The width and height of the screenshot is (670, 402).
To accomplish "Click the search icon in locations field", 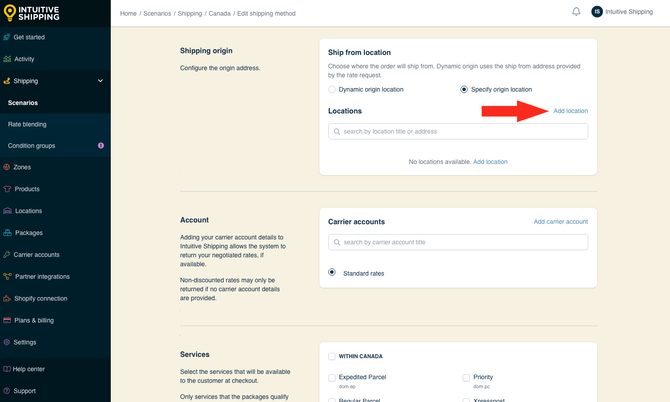I will [337, 132].
